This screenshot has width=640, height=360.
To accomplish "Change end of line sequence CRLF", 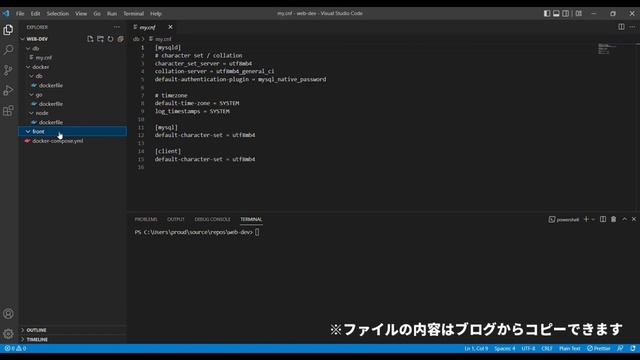I will 547,348.
